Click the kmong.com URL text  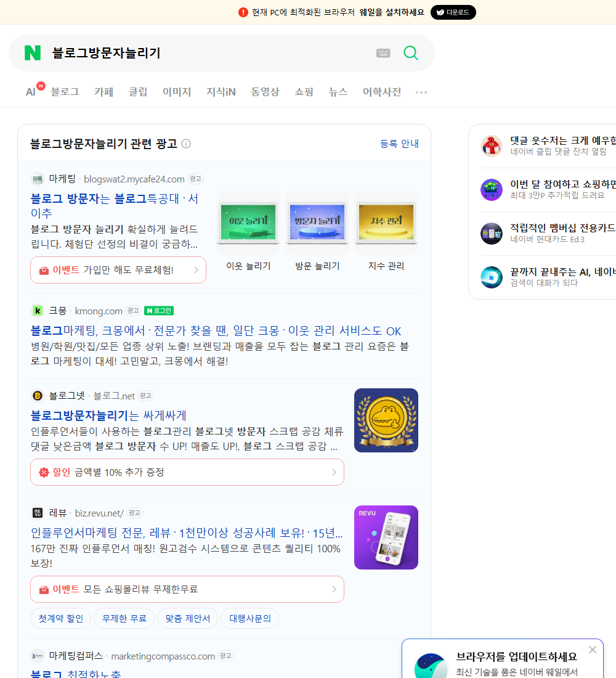[99, 311]
